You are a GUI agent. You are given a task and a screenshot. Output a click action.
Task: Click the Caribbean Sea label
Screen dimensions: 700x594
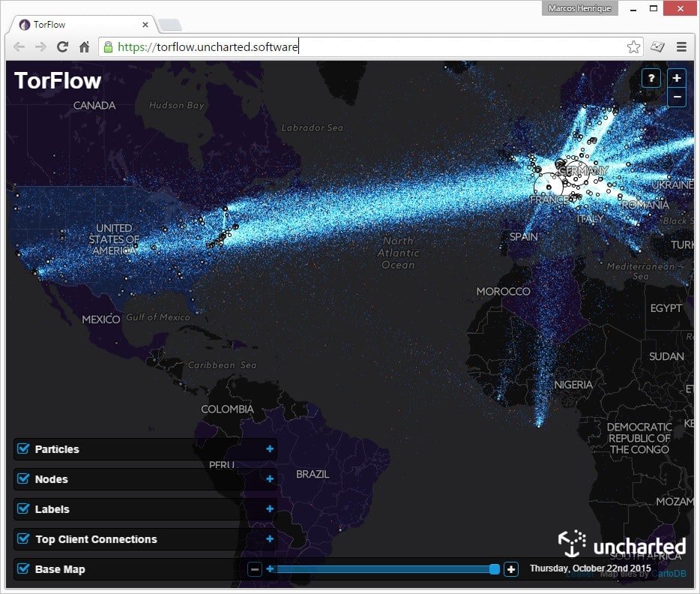(222, 365)
